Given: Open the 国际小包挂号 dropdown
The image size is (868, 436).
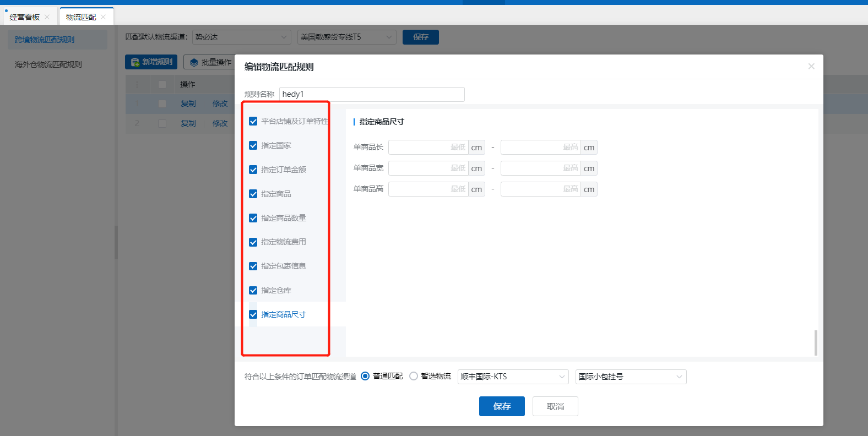Looking at the screenshot, I should pyautogui.click(x=631, y=377).
